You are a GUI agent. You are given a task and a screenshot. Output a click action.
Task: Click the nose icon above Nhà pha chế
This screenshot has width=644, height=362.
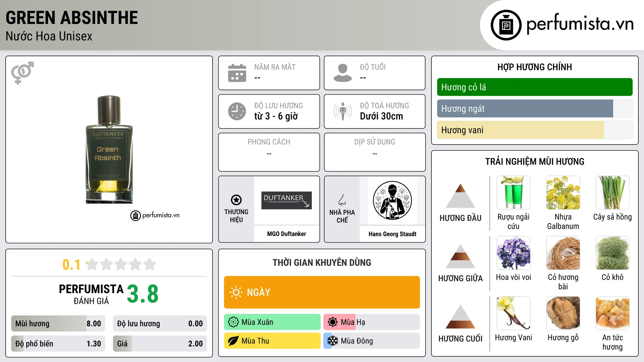tap(342, 200)
